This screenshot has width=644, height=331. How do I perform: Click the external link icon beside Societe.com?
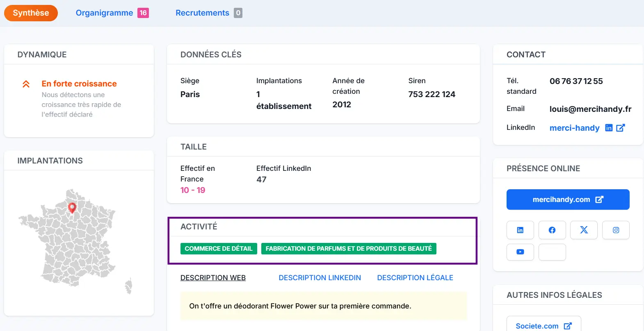click(x=568, y=326)
